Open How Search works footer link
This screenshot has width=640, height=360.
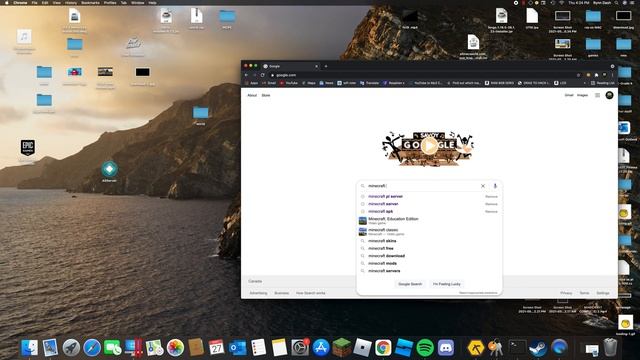[311, 293]
